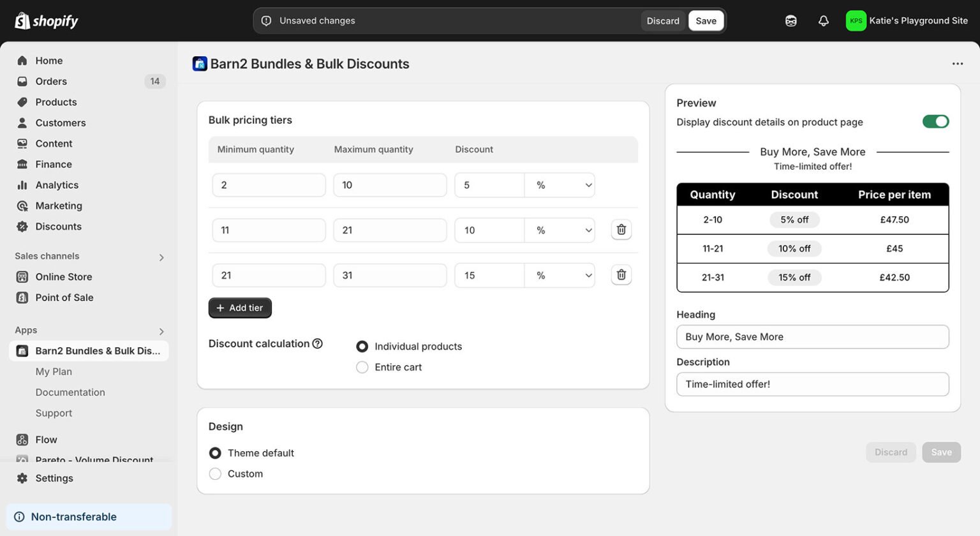Click the KPS avatar for Katie's Playground Site
The width and height of the screenshot is (980, 536).
856,20
